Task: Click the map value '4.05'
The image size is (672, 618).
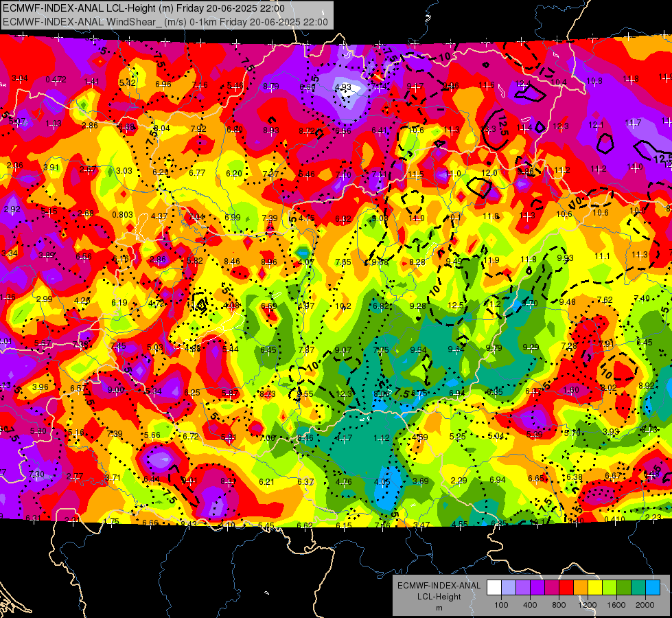Action: (382, 481)
